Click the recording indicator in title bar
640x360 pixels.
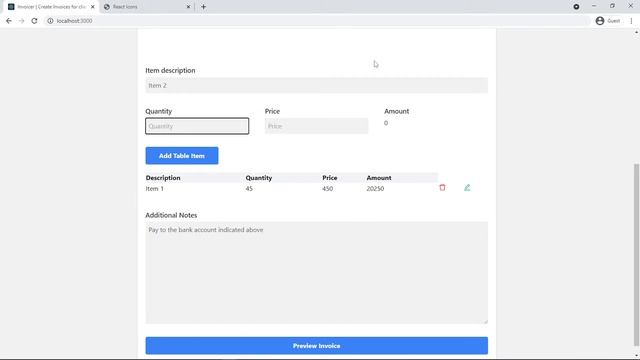point(576,7)
